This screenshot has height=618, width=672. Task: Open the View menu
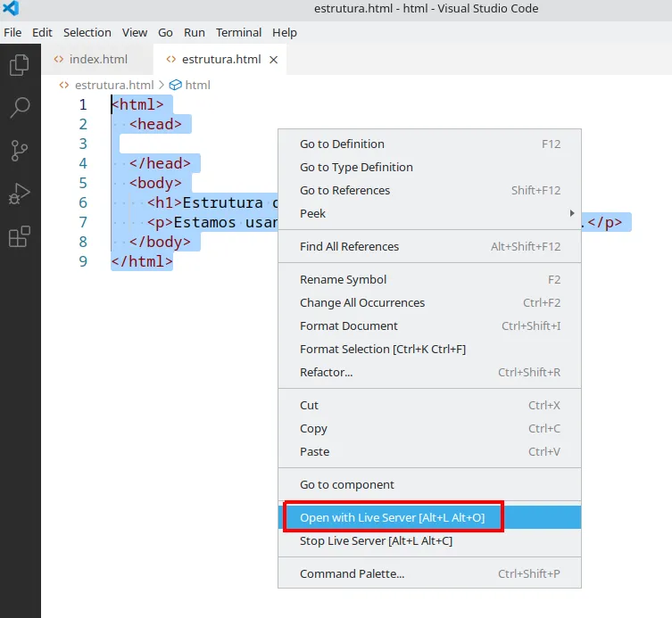(135, 32)
